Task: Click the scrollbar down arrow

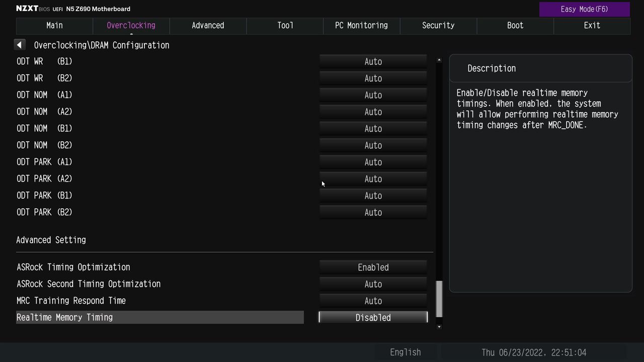Action: (x=439, y=327)
